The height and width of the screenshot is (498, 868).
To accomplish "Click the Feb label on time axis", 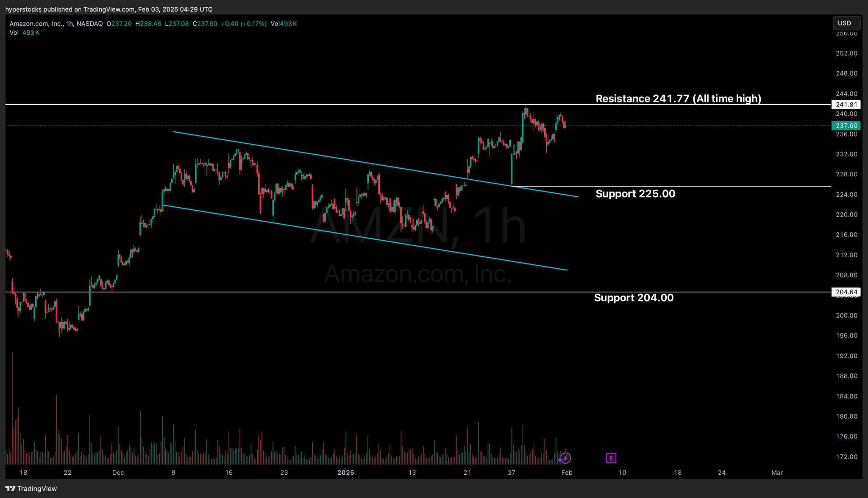I will click(x=567, y=473).
